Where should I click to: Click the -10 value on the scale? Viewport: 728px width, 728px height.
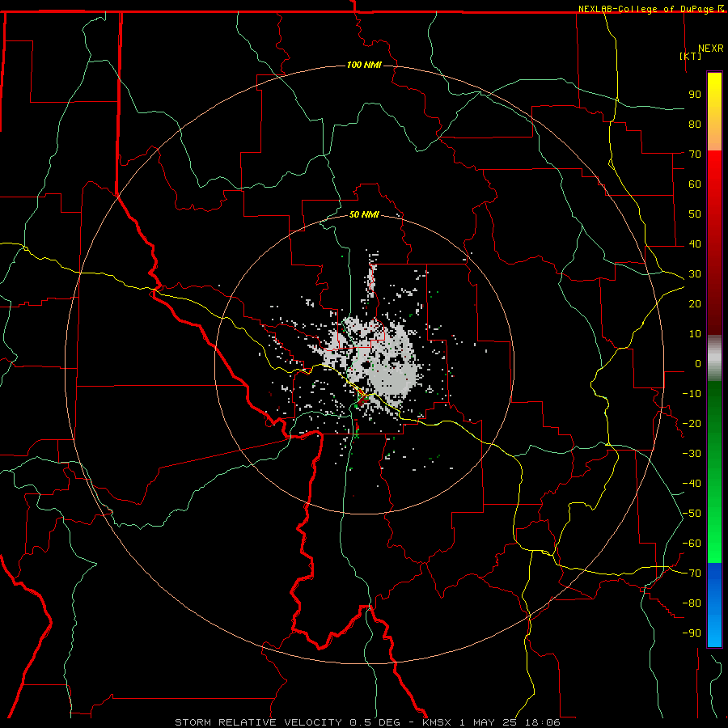click(692, 394)
